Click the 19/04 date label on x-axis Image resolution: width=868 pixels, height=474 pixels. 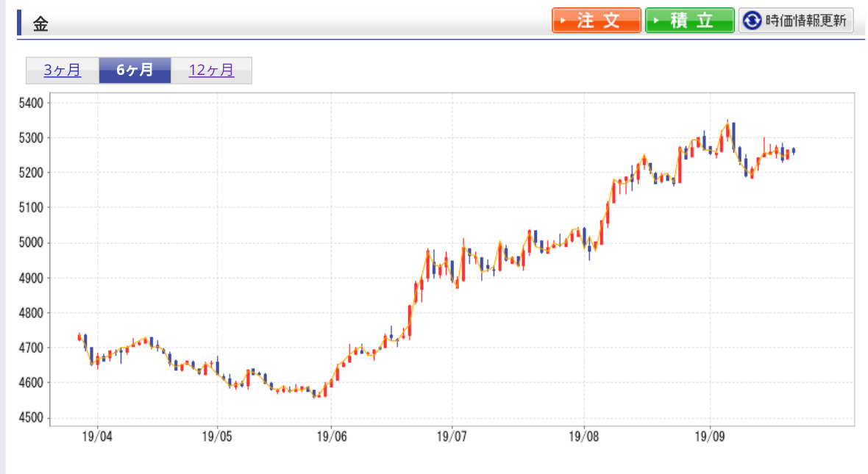[98, 436]
